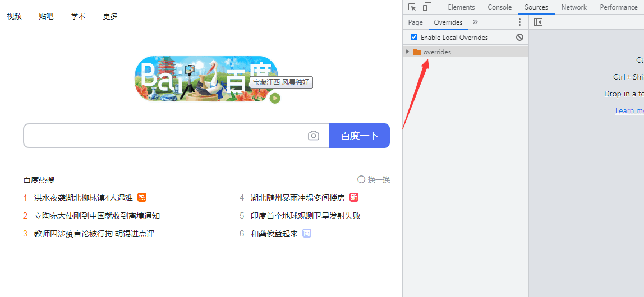Open the Performance tab

[619, 7]
